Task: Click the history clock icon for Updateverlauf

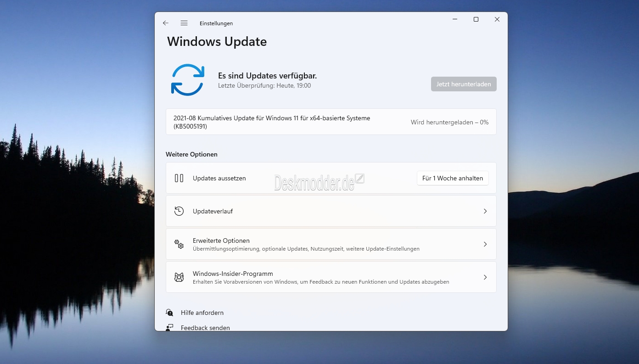Action: [x=179, y=211]
